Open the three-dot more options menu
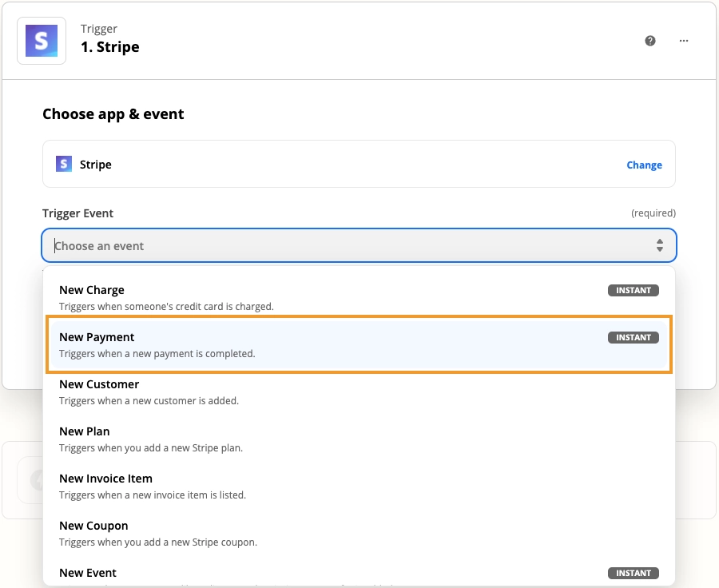 tap(684, 41)
